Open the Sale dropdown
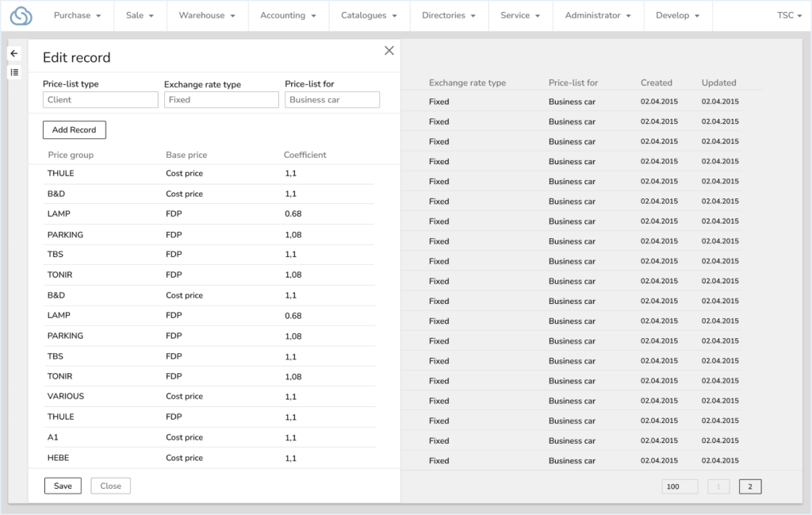The image size is (812, 515). [140, 15]
